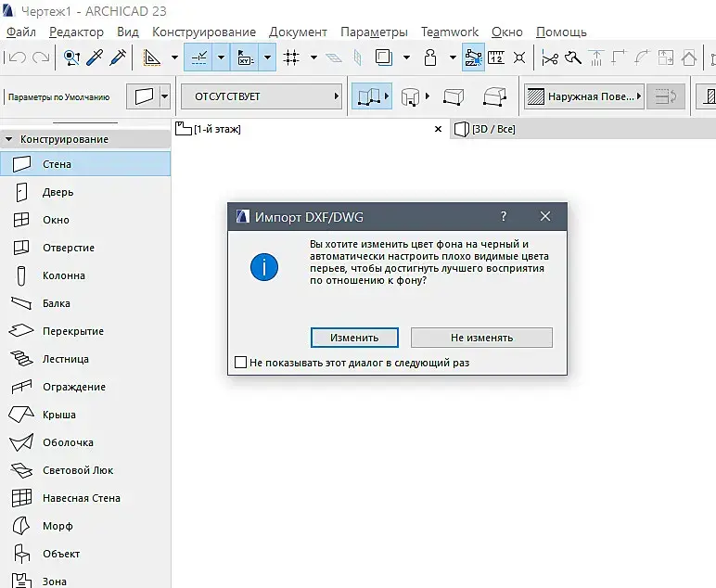This screenshot has width=716, height=588.
Task: Select the Отверстие tool
Action: coord(85,248)
